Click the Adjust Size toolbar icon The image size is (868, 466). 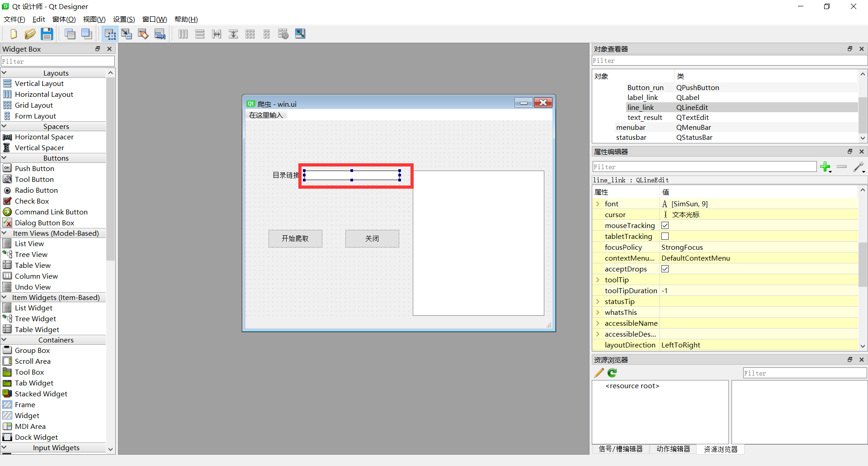click(300, 34)
